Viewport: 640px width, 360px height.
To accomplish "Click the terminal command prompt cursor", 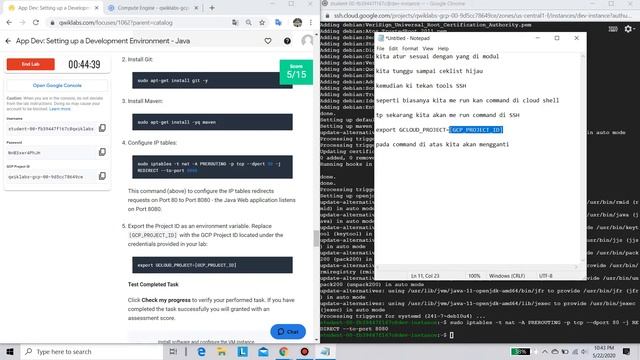I will (451, 335).
